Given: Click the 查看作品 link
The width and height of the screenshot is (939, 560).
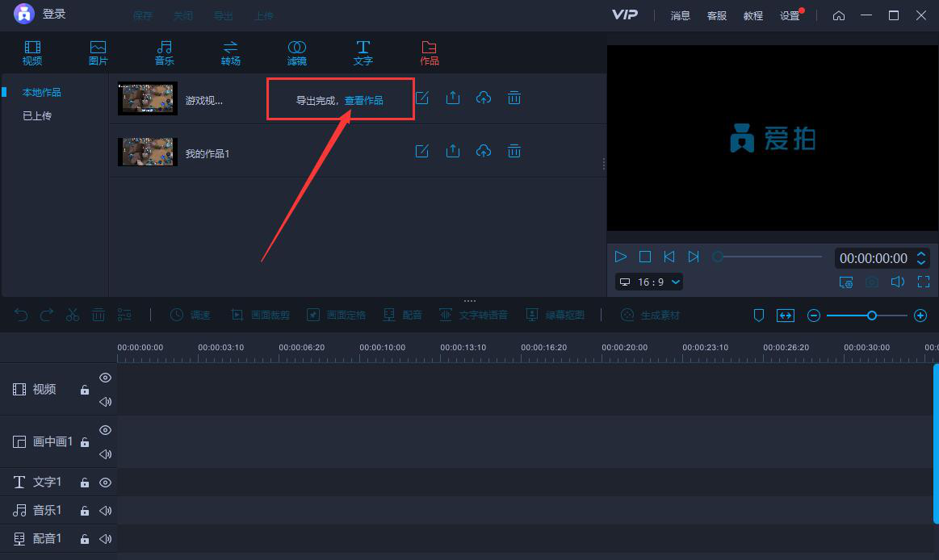Looking at the screenshot, I should (x=364, y=101).
